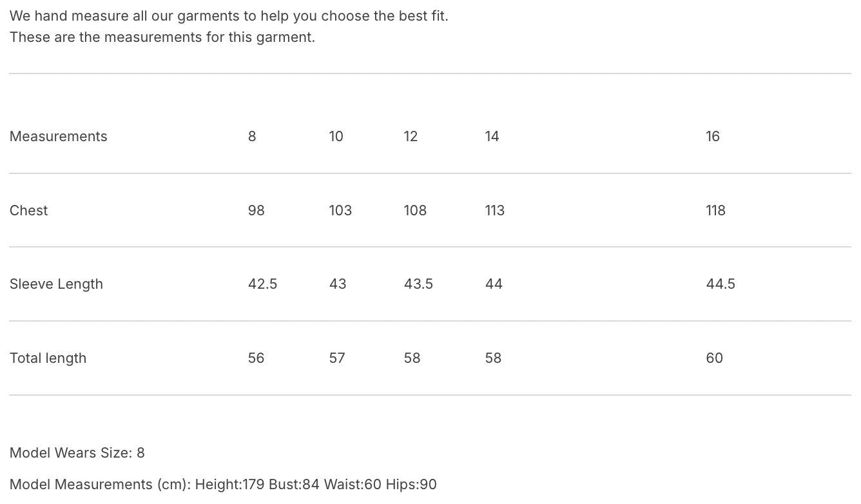The image size is (861, 504).
Task: Select chest value 118 for size 16
Action: point(716,211)
